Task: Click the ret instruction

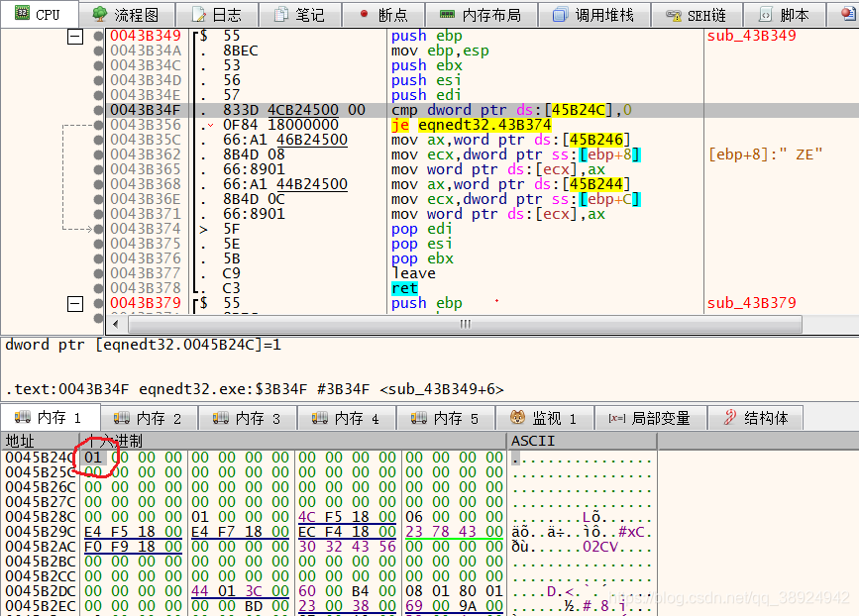Action: click(x=404, y=288)
